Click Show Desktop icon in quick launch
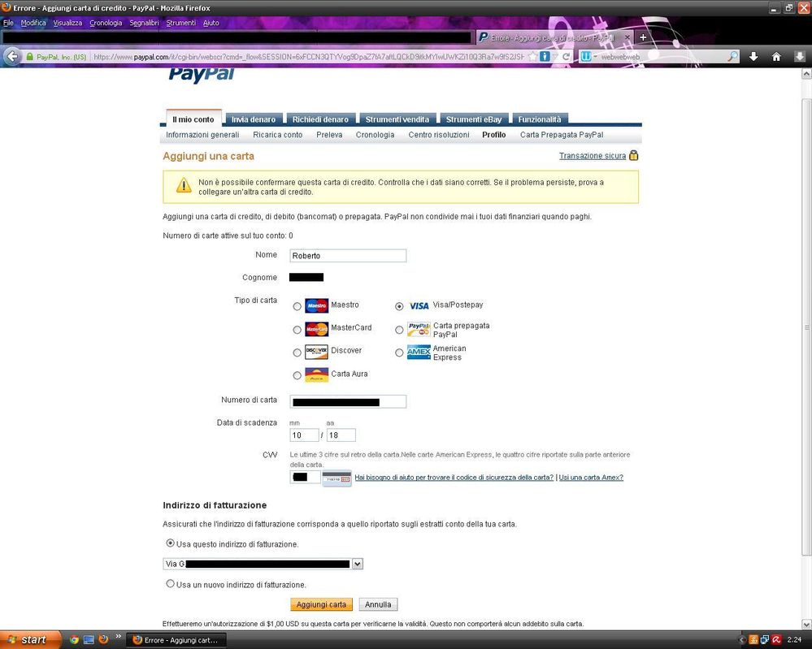This screenshot has width=812, height=649. coord(89,640)
